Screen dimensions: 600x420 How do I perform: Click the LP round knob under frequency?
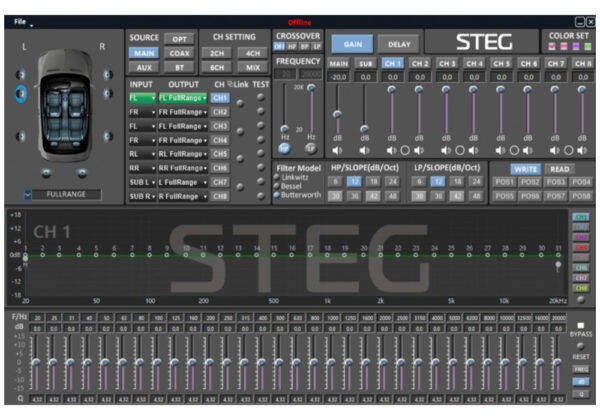point(310,148)
